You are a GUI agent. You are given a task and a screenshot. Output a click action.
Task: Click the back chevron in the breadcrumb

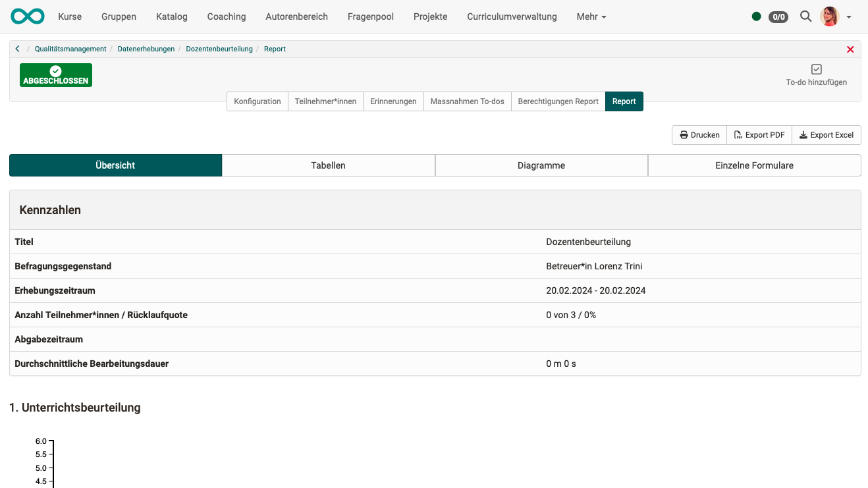click(x=17, y=48)
